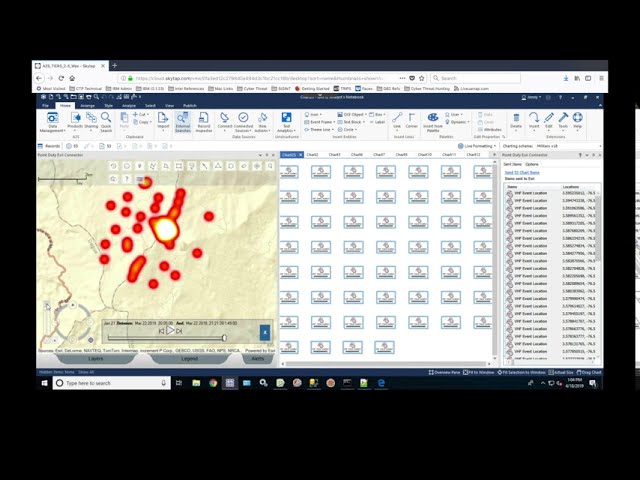Select the Link tool in Insert Lines
640x480 pixels.
(x=397, y=121)
